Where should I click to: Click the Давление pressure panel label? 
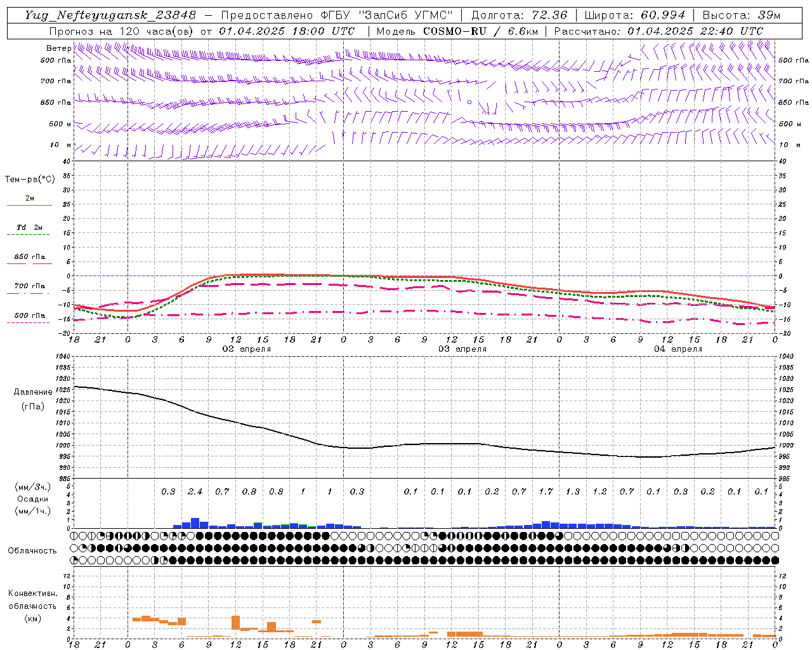33,392
